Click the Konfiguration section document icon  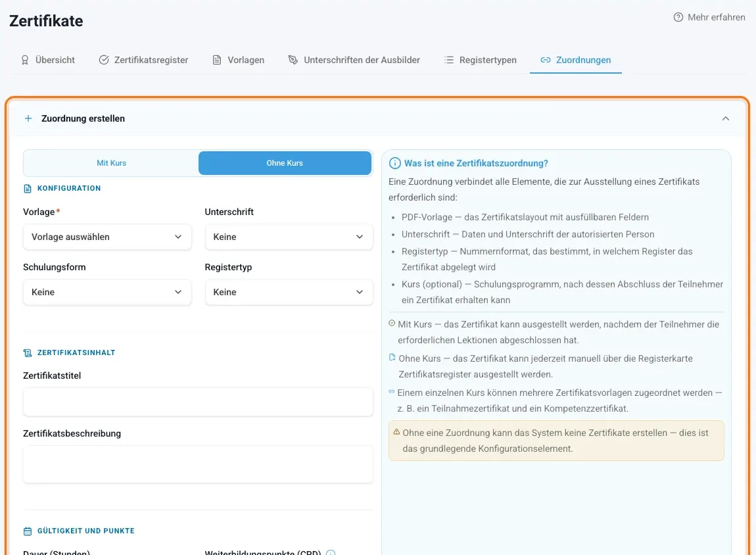tap(28, 189)
